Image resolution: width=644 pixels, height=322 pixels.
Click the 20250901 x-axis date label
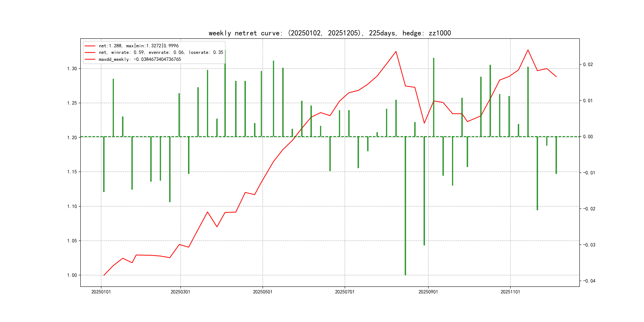point(428,292)
